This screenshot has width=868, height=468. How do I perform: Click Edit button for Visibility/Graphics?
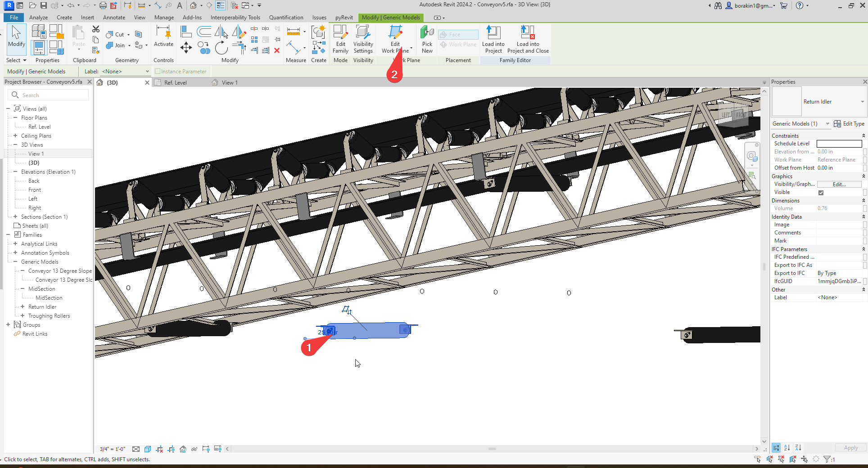click(839, 184)
